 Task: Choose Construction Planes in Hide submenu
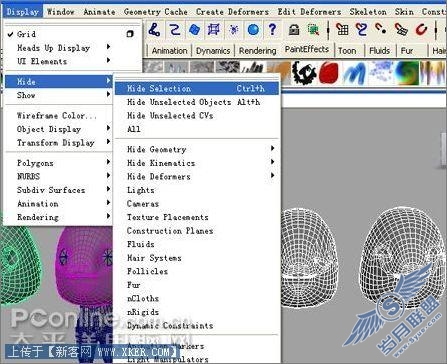coord(197,231)
